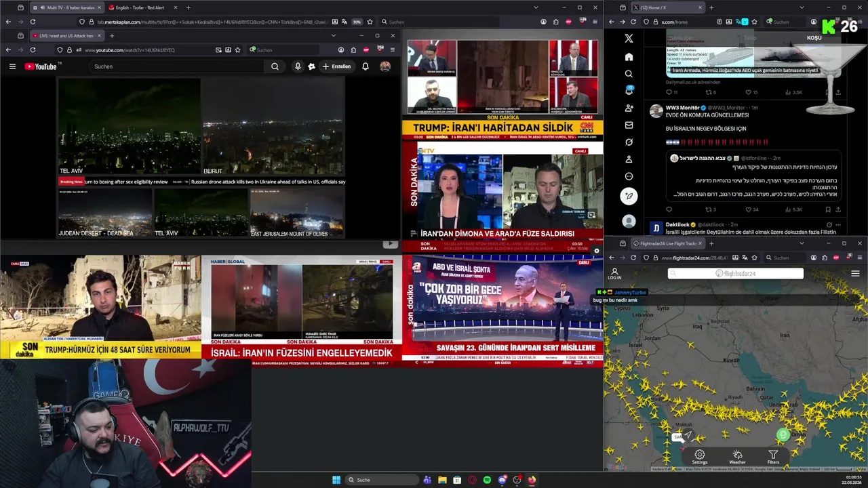Open X account avatar at sidebar bottom
This screenshot has width=868, height=488.
(629, 221)
